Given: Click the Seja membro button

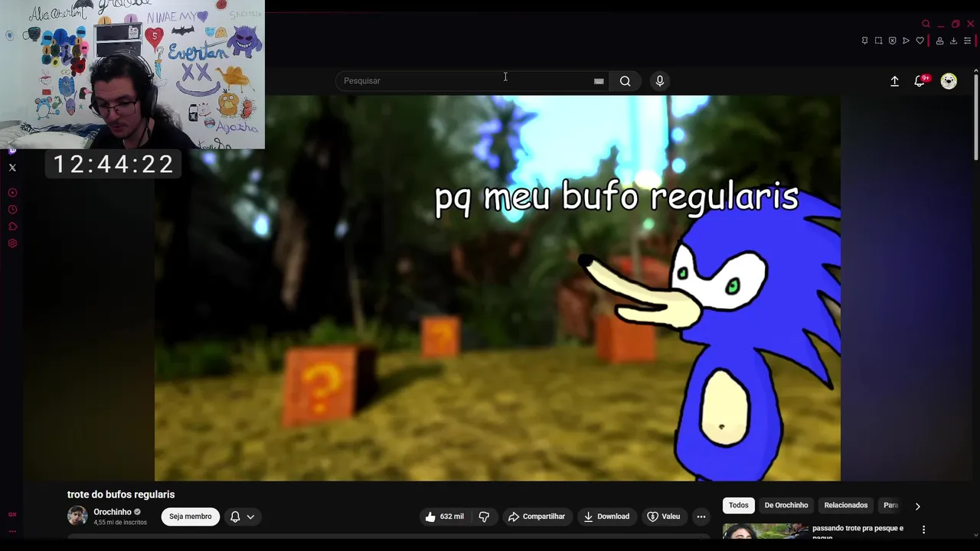Looking at the screenshot, I should (x=191, y=517).
